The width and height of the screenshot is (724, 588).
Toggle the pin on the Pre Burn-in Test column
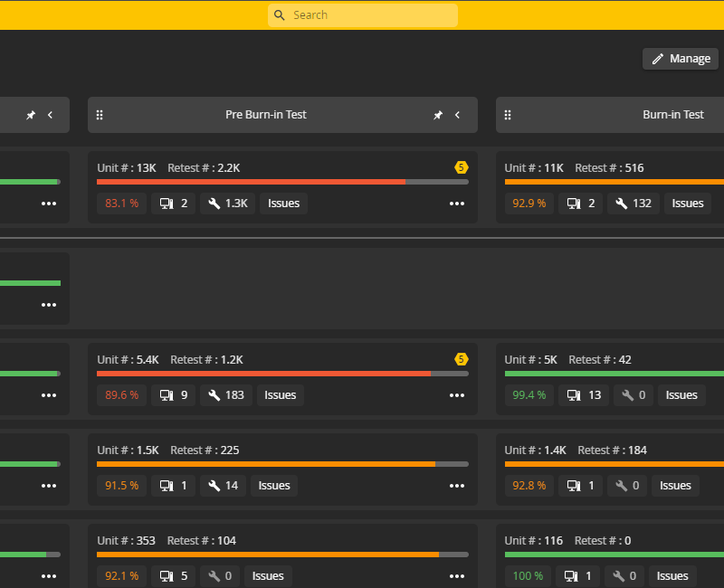[x=438, y=114]
